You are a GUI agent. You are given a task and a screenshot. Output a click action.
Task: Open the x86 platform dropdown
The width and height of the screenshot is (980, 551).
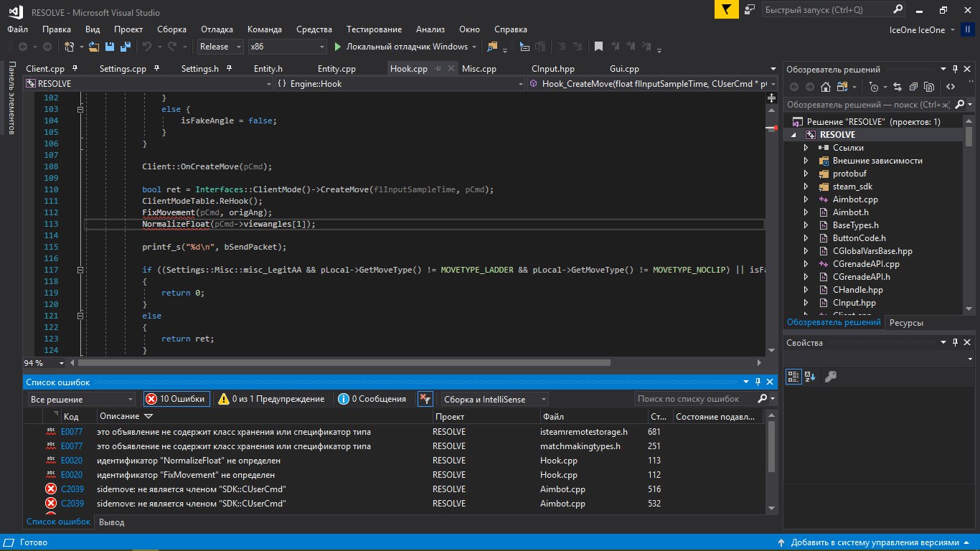click(286, 47)
